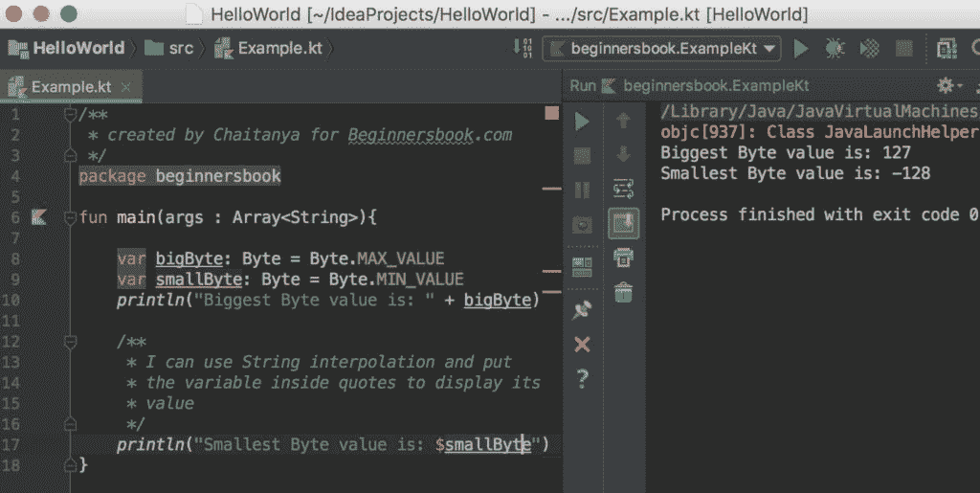Image resolution: width=980 pixels, height=493 pixels.
Task: Click the Stop square in Run panel sidebar
Action: coord(582,156)
